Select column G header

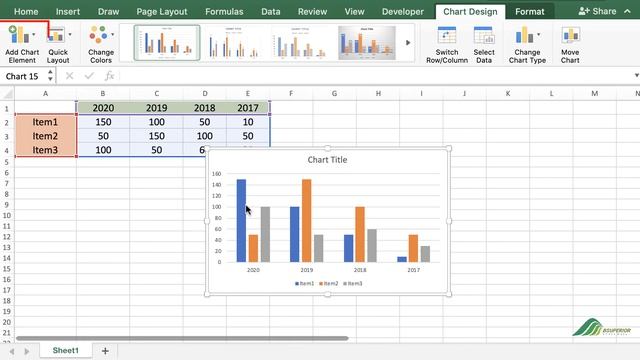tap(334, 94)
